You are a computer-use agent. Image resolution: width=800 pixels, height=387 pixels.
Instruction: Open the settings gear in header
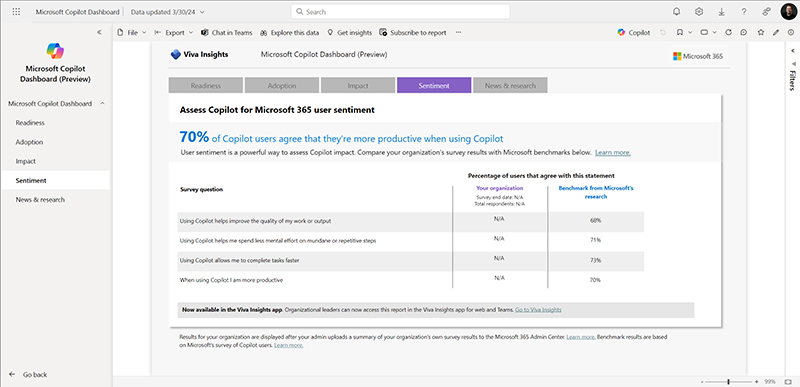point(699,12)
